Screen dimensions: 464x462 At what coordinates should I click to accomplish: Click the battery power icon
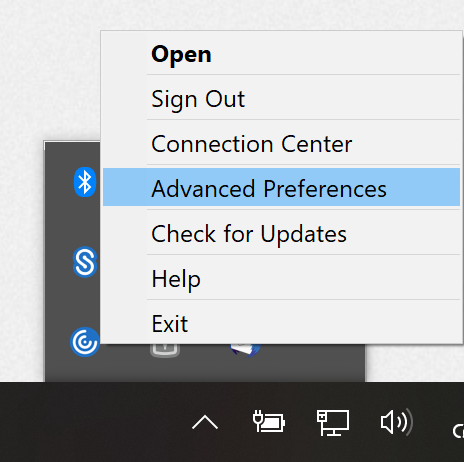pos(269,422)
